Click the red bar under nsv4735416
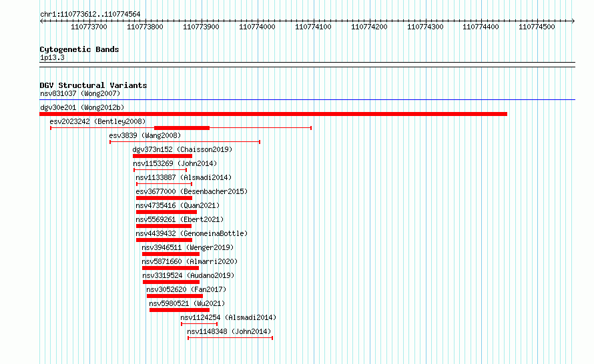 point(166,212)
